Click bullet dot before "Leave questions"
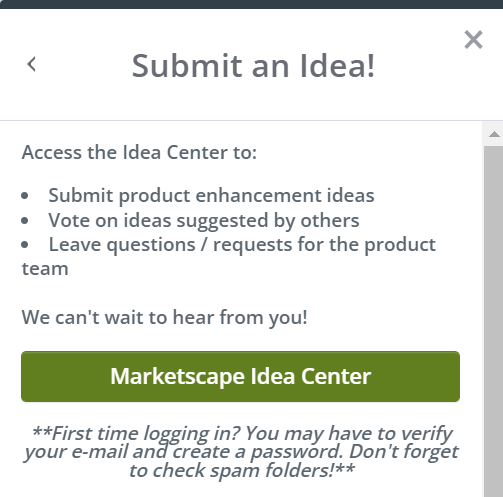This screenshot has width=503, height=497. tap(24, 245)
